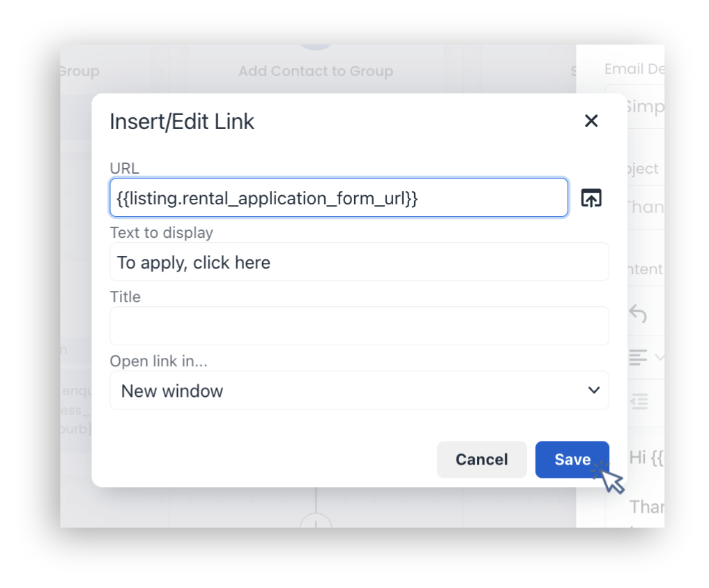Click the add-step circle below workflow line
The height and width of the screenshot is (588, 709).
point(316,520)
